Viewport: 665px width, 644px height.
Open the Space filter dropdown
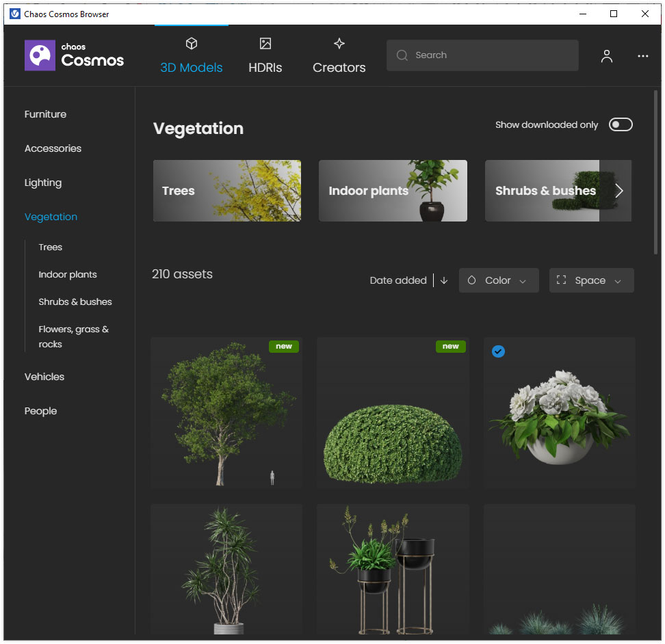point(592,280)
